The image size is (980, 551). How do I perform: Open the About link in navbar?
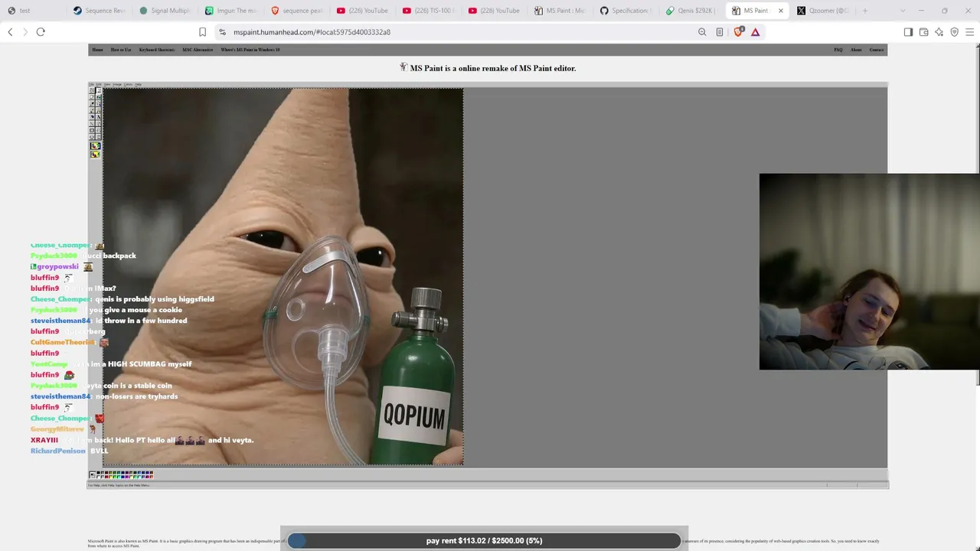(x=856, y=50)
